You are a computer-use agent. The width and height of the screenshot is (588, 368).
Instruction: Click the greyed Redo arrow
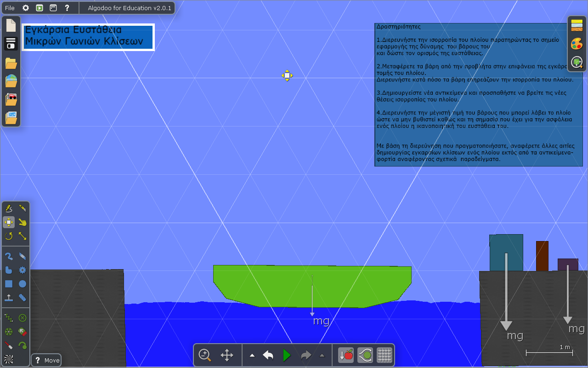(x=306, y=355)
